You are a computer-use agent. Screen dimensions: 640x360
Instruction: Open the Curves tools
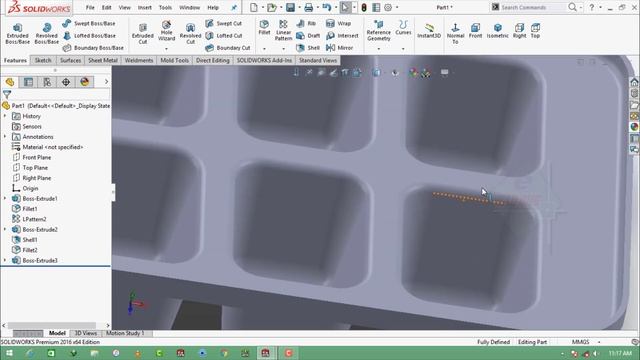pyautogui.click(x=403, y=28)
